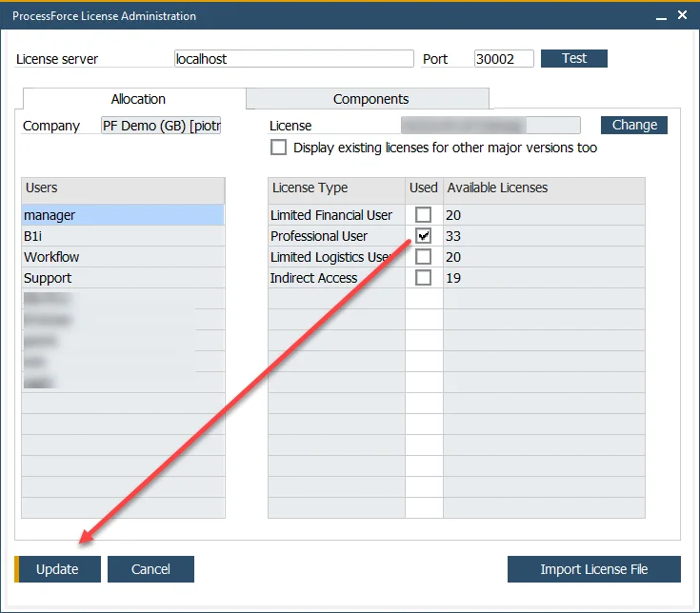Viewport: 700px width, 613px height.
Task: Click the Company name field
Action: (x=161, y=126)
